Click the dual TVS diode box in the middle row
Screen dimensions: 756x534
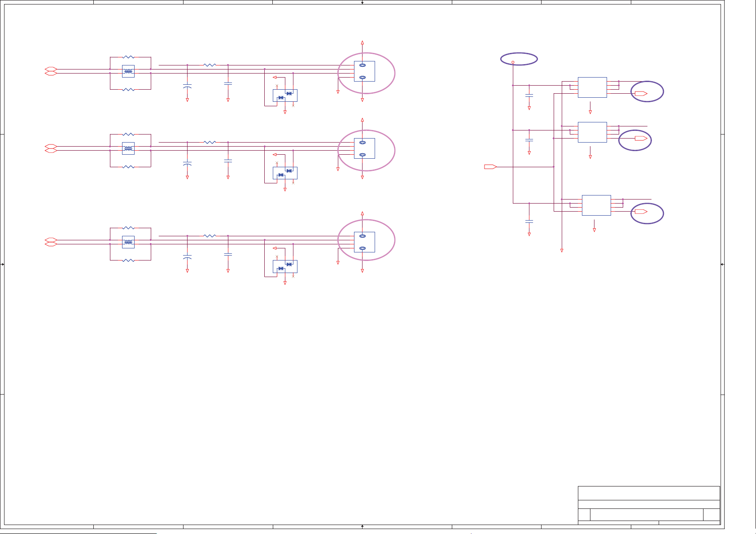click(285, 173)
